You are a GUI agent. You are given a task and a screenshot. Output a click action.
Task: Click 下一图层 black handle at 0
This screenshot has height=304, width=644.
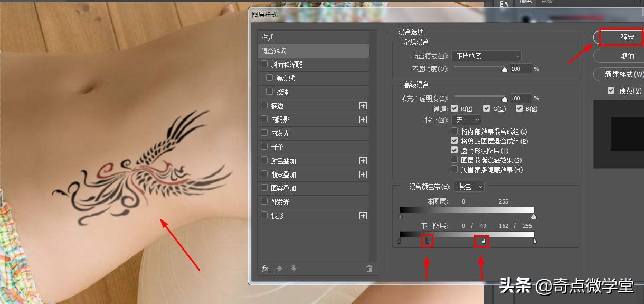(x=399, y=242)
